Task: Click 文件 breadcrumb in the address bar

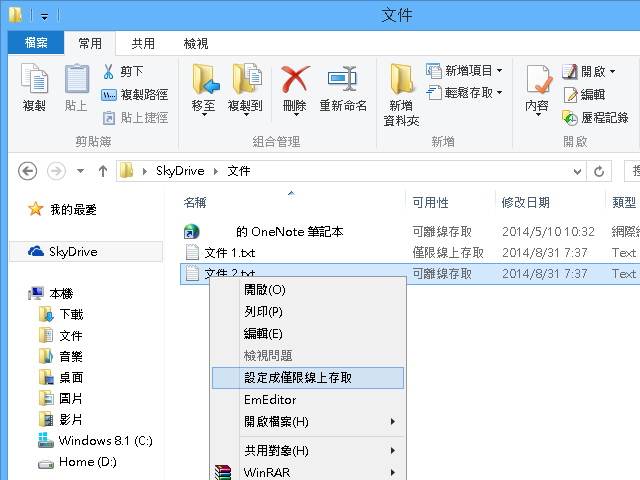Action: (239, 171)
